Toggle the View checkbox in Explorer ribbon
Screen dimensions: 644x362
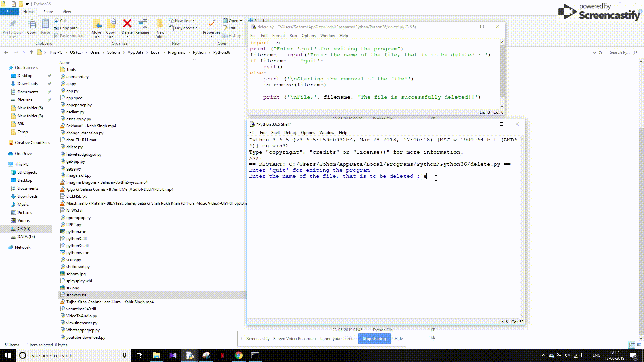coord(67,11)
